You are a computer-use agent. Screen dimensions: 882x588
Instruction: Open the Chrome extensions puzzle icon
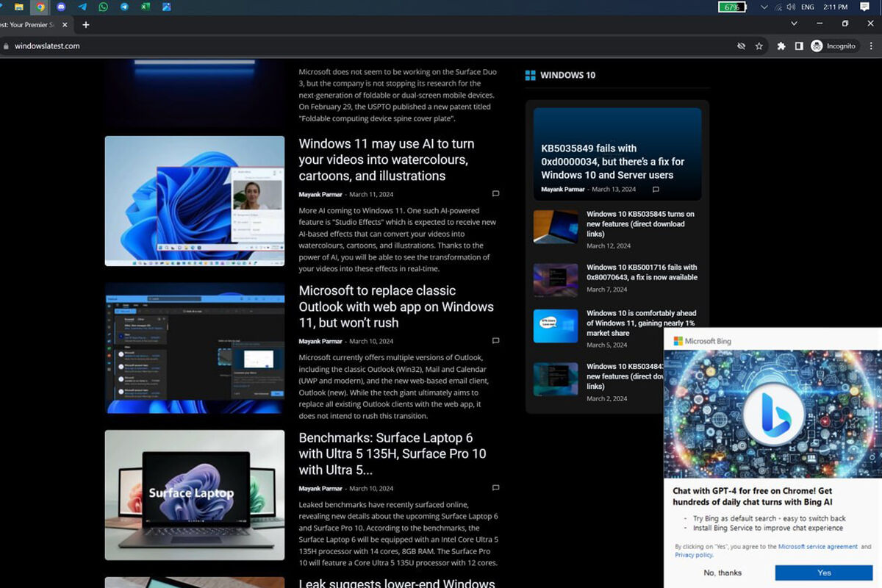781,46
